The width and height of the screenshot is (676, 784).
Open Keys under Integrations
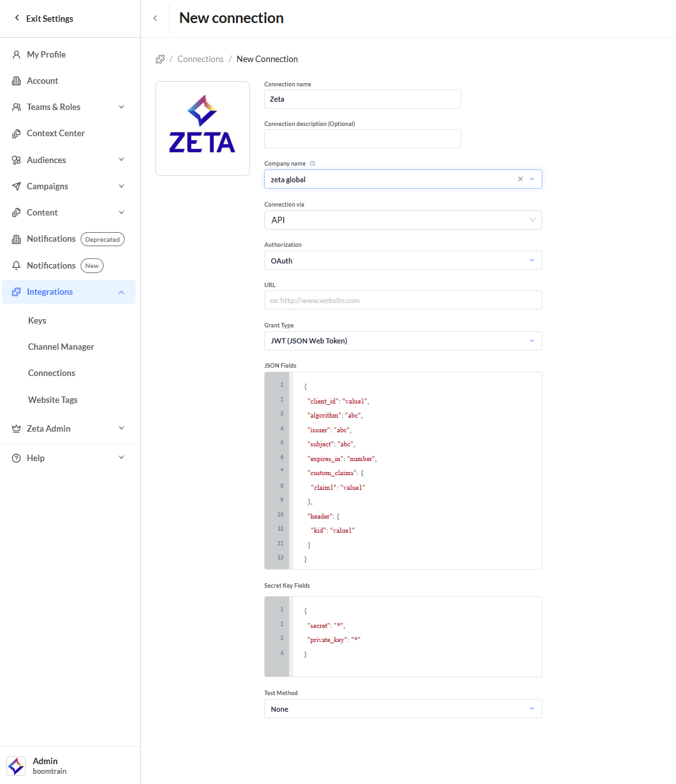coord(37,320)
